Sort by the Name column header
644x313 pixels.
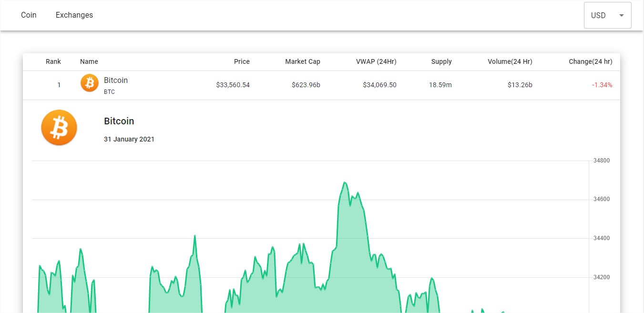click(89, 61)
